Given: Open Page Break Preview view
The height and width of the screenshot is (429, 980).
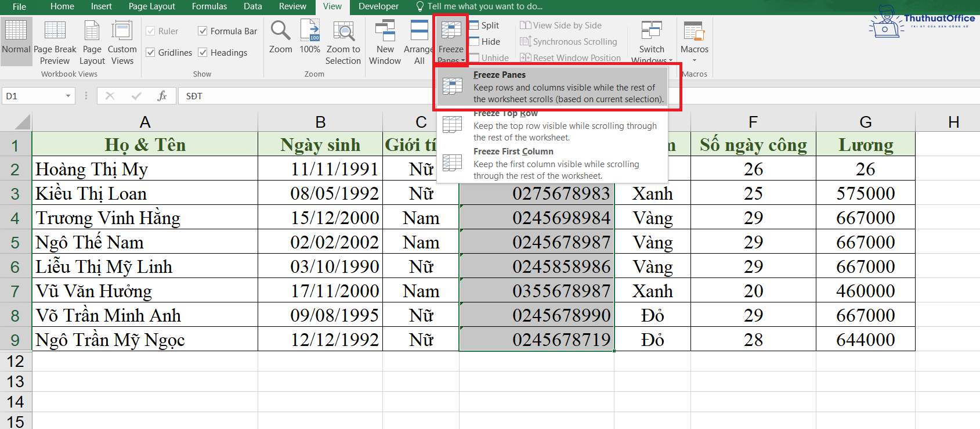Looking at the screenshot, I should click(55, 42).
